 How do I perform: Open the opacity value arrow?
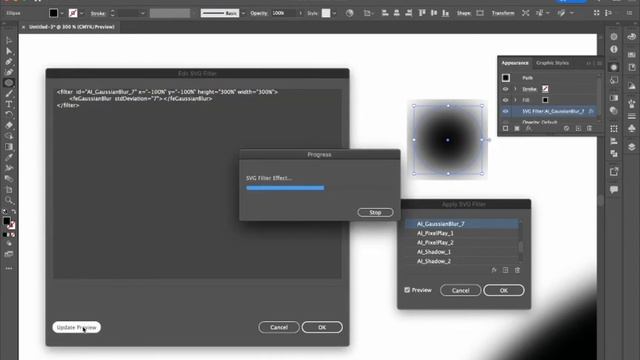coord(301,13)
